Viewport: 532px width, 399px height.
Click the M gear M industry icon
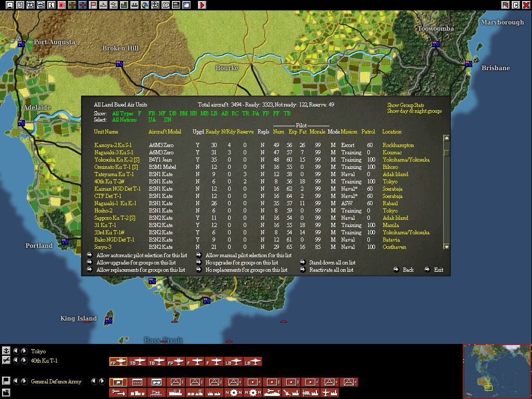click(x=253, y=393)
